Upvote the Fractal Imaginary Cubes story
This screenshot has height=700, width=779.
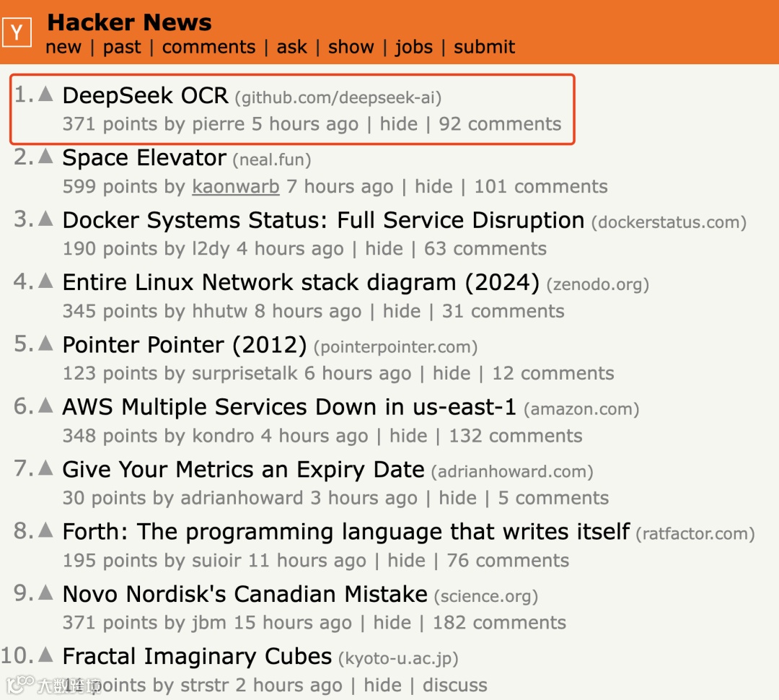click(45, 655)
